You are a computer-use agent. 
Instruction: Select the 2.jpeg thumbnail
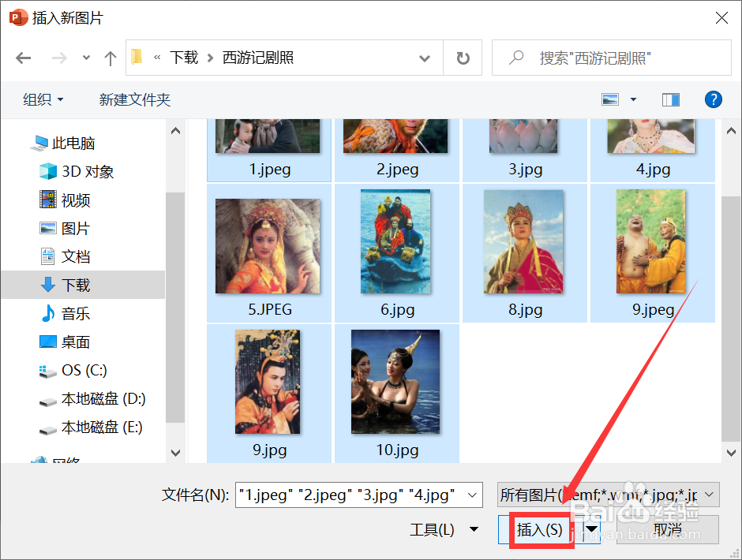coord(397,150)
